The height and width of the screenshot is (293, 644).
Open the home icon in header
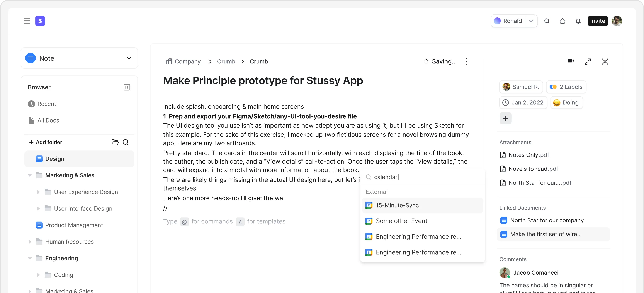(x=562, y=21)
